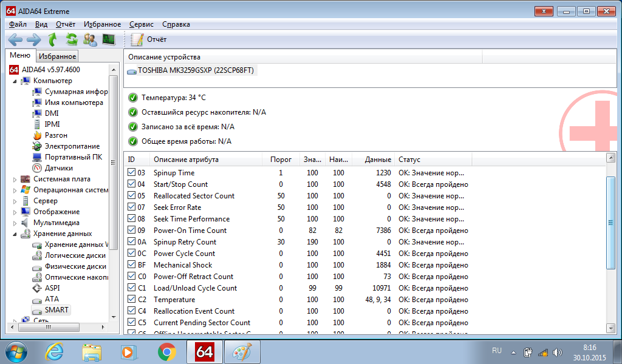The image size is (622, 364).
Task: Toggle the Start/Stop Count checkbox
Action: click(131, 184)
